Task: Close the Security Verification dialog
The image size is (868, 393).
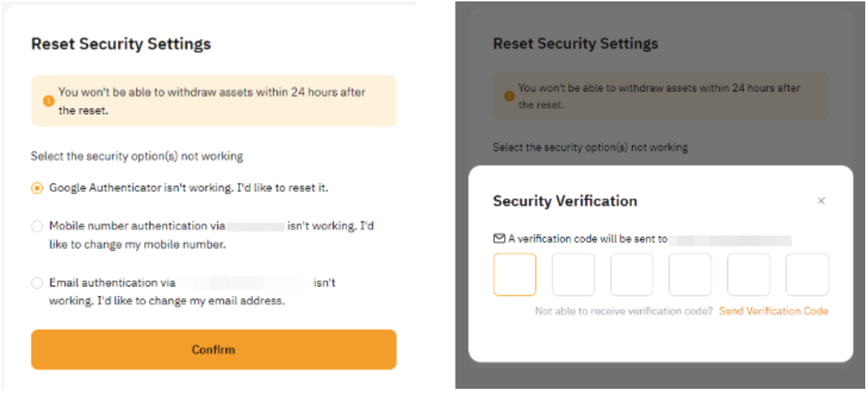Action: pyautogui.click(x=821, y=201)
